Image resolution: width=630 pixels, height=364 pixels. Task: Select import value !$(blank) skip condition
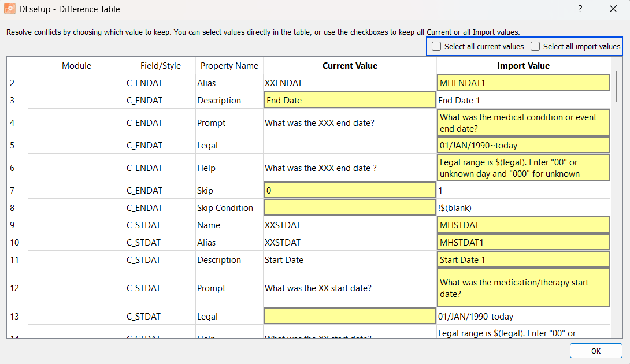[523, 208]
